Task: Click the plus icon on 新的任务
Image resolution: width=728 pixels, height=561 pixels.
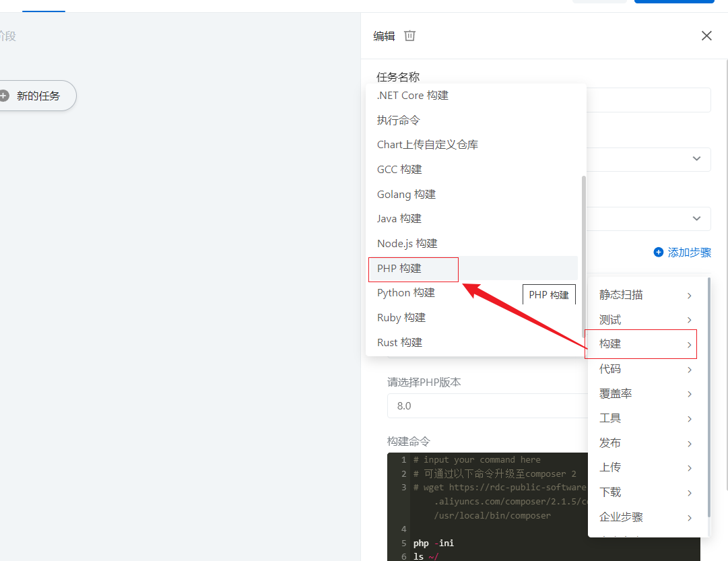Action: pyautogui.click(x=4, y=96)
